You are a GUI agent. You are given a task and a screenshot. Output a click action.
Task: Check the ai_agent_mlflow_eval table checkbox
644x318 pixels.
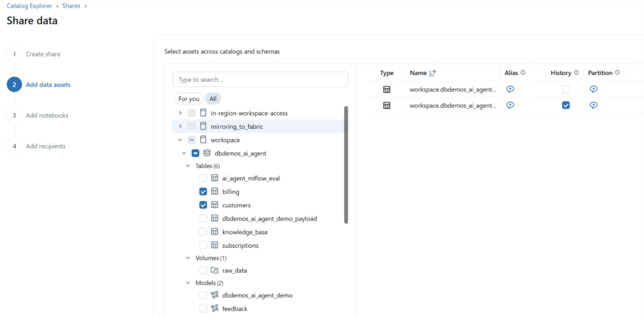(x=203, y=178)
